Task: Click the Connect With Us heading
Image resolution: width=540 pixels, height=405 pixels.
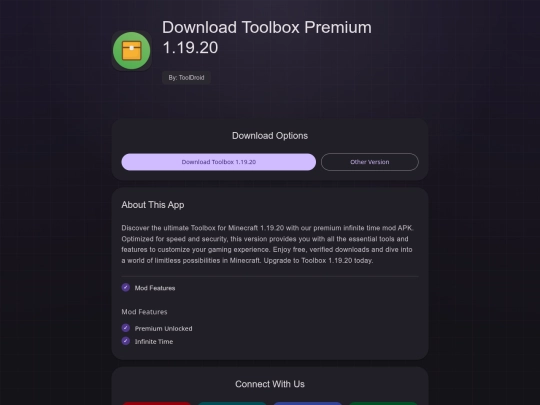Action: (x=270, y=384)
